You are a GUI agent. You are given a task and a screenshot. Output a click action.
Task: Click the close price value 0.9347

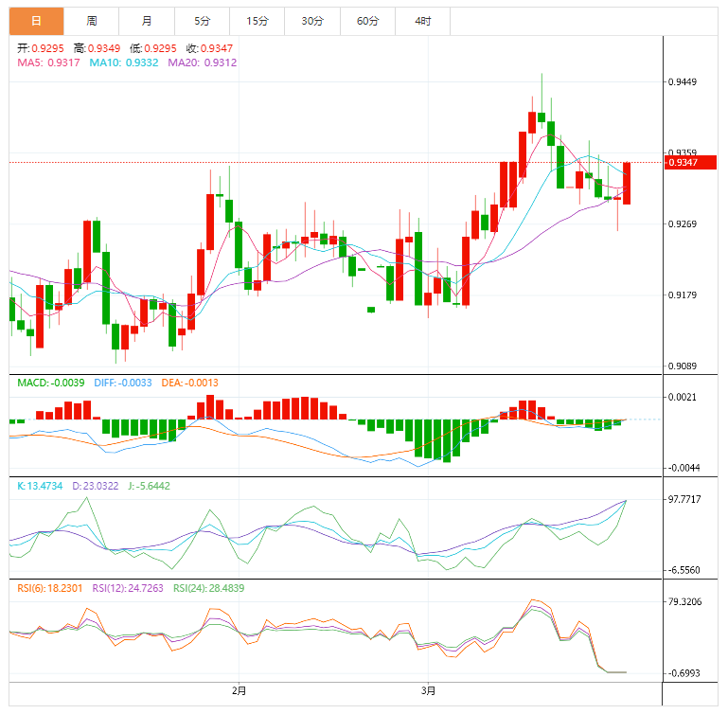[217, 48]
